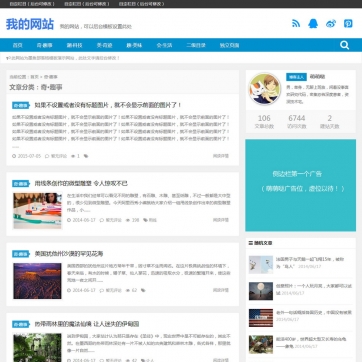Open 美·奇迹 navigation item
362x362 pixels.
[104, 45]
